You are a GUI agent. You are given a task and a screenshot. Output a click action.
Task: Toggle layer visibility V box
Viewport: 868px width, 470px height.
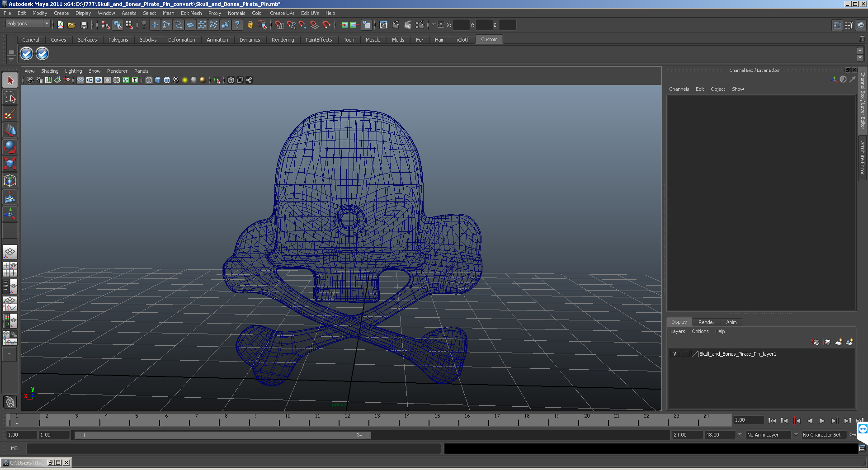coord(675,354)
